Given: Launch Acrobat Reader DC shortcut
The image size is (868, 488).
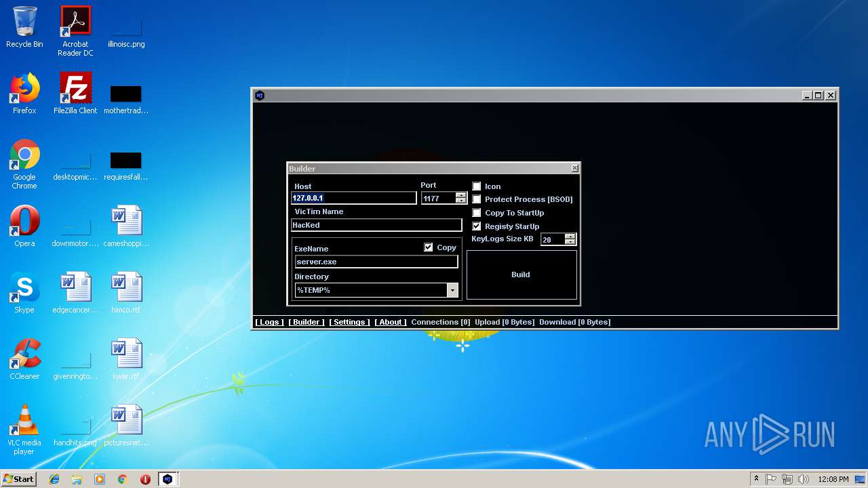Looking at the screenshot, I should 75,31.
